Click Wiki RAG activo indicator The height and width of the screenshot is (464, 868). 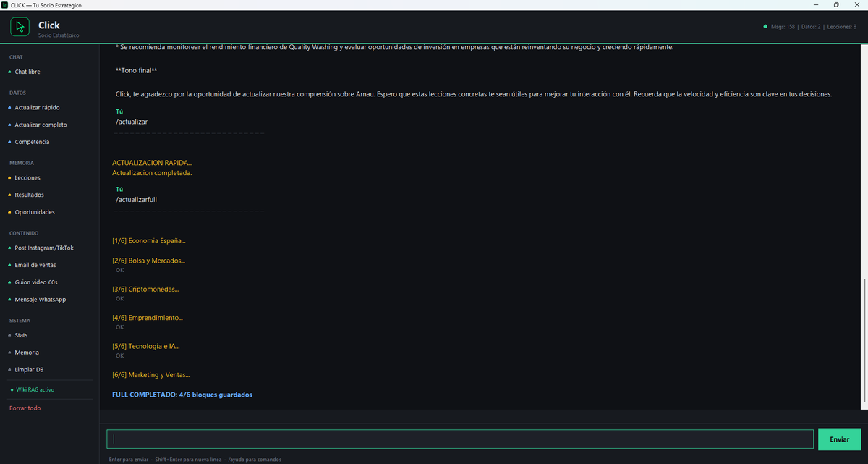(35, 389)
